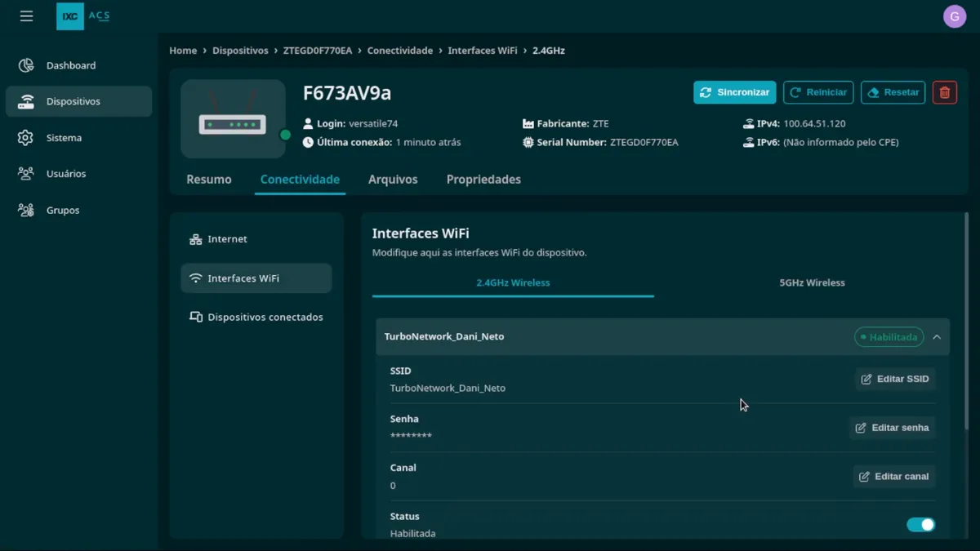Toggle the Status Habilitada switch

pyautogui.click(x=921, y=525)
